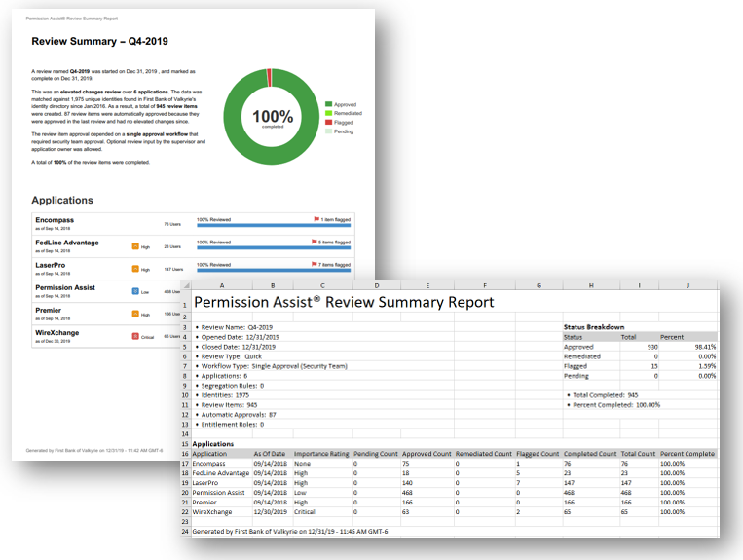Select the spreadsheet's column A header
743x560 pixels.
tap(221, 286)
